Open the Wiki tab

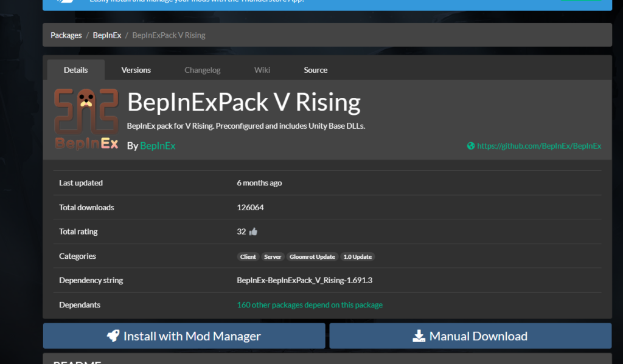(x=262, y=70)
